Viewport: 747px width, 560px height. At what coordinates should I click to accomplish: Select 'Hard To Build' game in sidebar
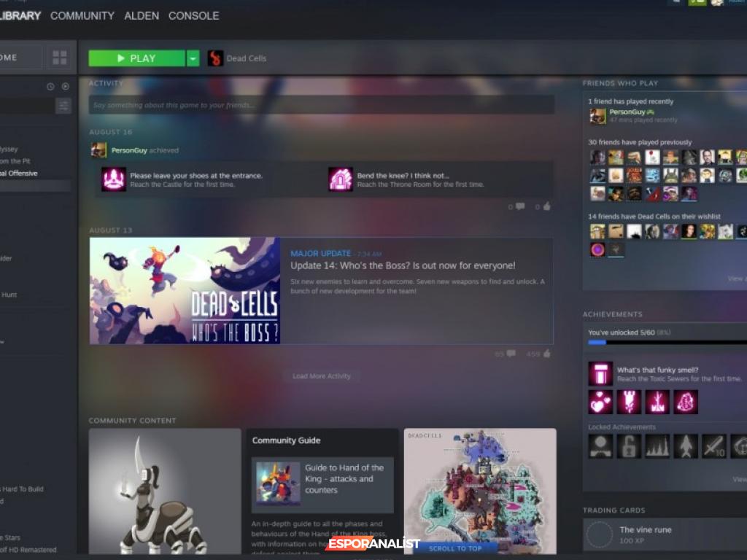coord(22,489)
